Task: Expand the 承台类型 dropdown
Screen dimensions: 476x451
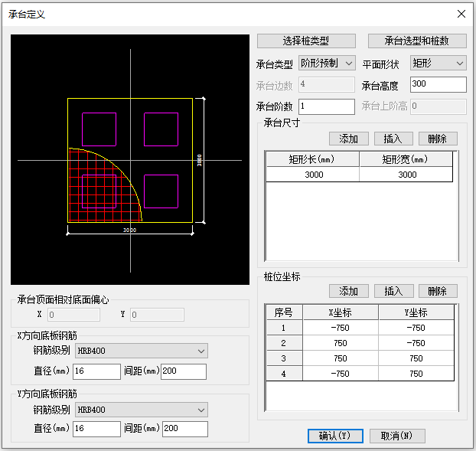Action: click(x=327, y=63)
